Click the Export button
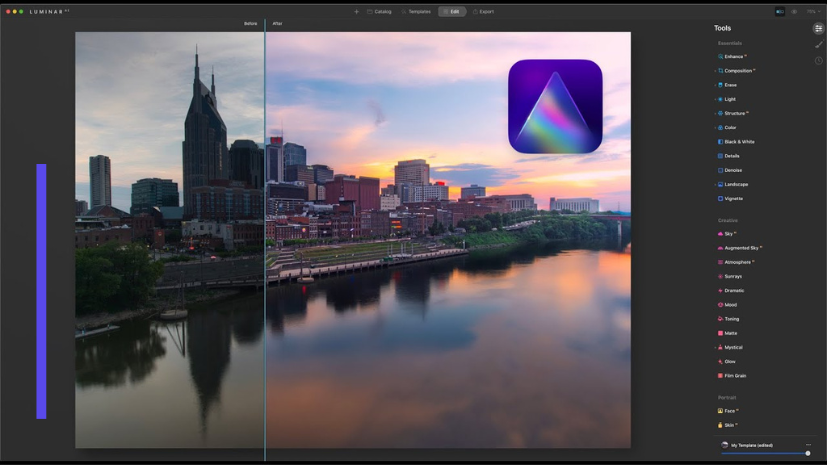The width and height of the screenshot is (827, 465). point(483,12)
